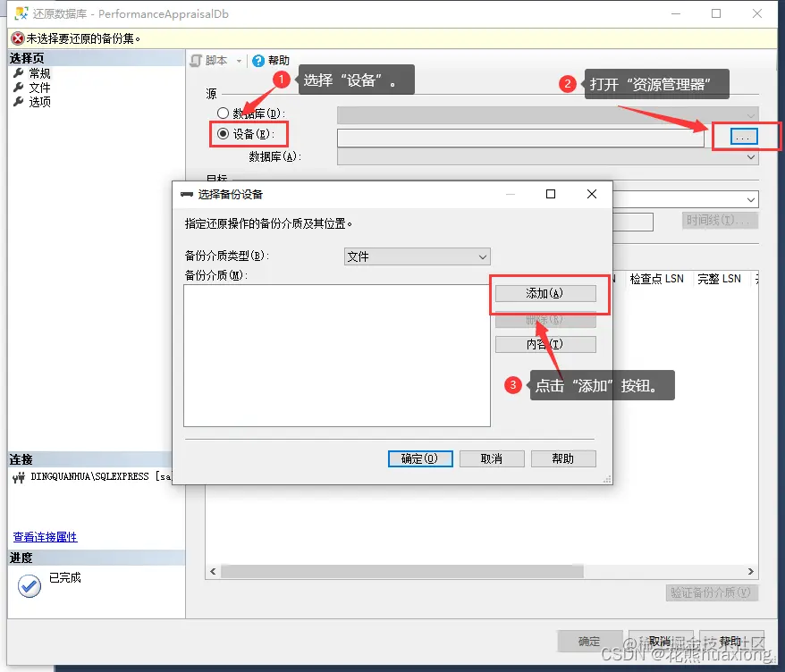This screenshot has width=785, height=672.
Task: Open the 选项 page
Action: coord(39,102)
